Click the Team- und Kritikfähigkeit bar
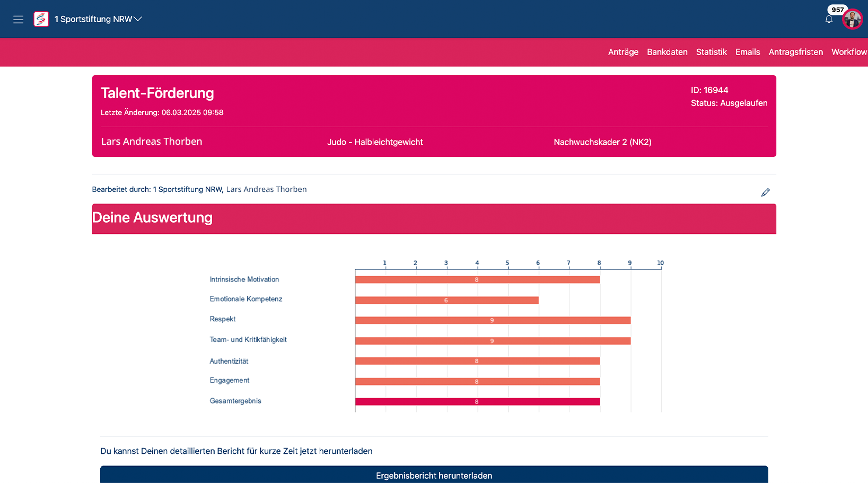This screenshot has width=868, height=483. [493, 341]
